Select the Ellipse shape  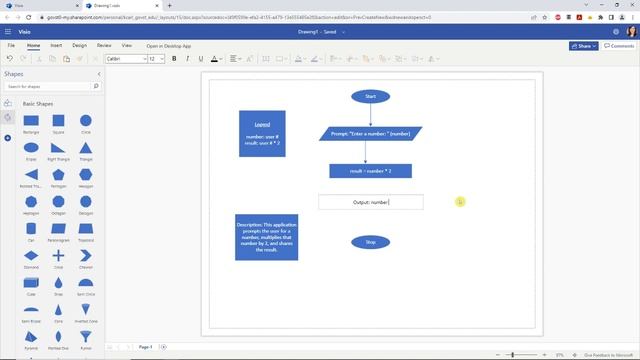[31, 147]
